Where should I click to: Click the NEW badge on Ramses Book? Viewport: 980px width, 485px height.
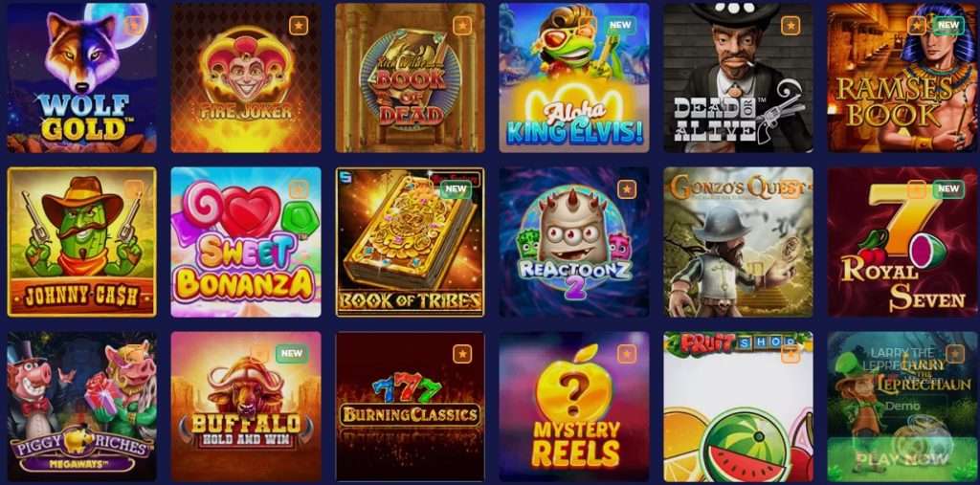pos(948,26)
